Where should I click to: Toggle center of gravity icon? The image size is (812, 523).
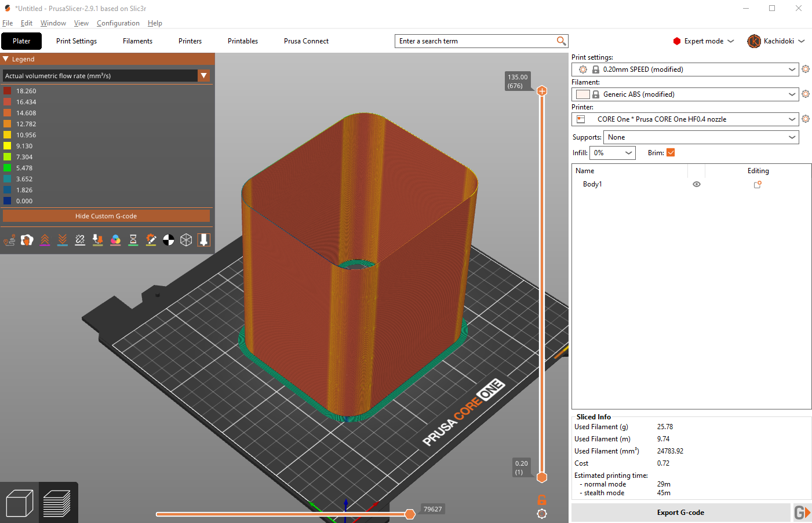tap(168, 240)
